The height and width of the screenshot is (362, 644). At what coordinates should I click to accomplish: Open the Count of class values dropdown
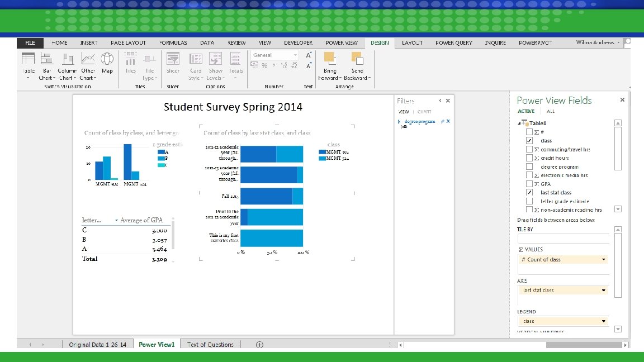click(604, 260)
